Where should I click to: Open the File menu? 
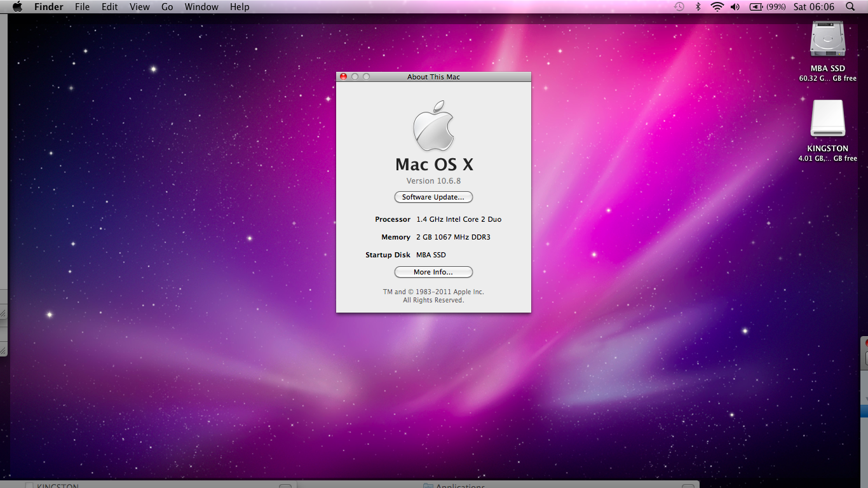(x=82, y=7)
